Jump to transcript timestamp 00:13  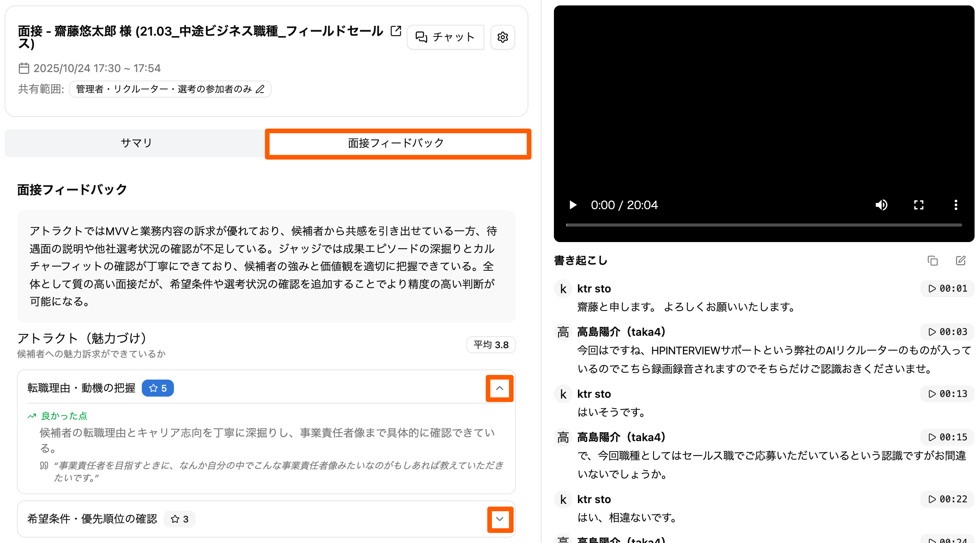coord(947,394)
